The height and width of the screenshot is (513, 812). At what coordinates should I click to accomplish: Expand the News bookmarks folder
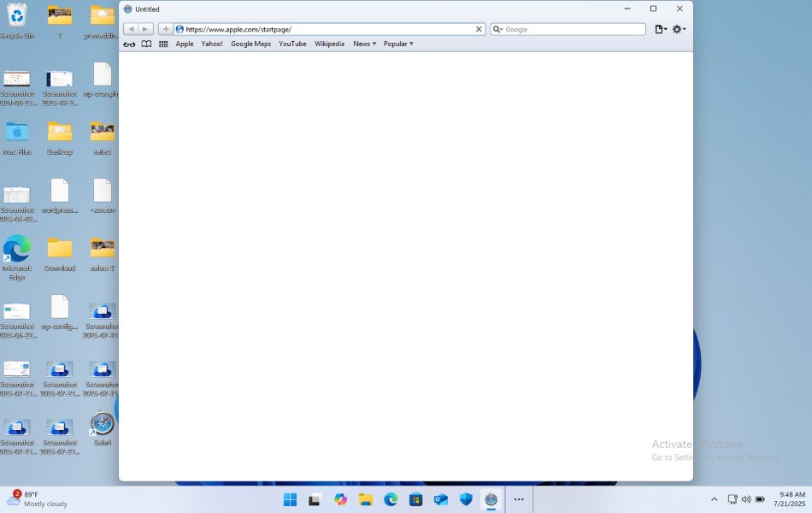pos(364,44)
